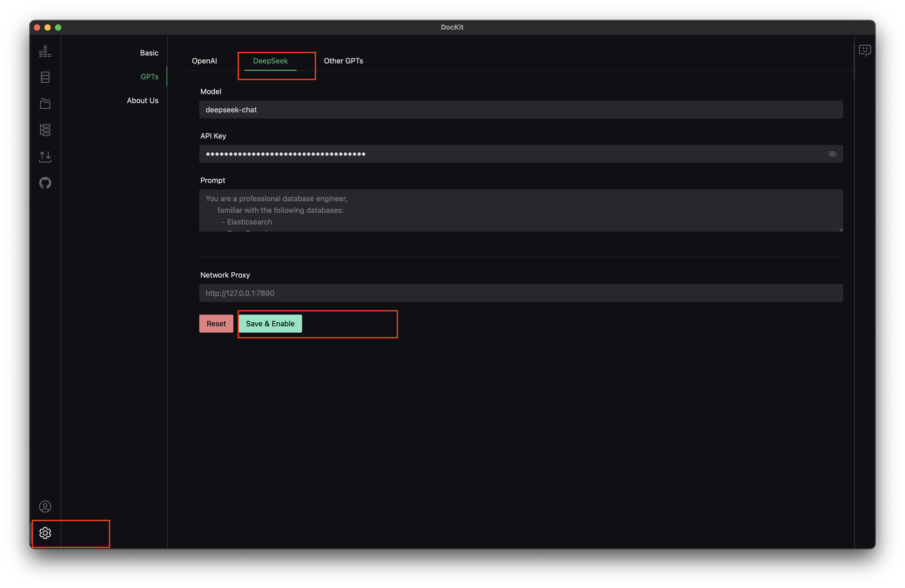Open the user account panel

pos(45,506)
